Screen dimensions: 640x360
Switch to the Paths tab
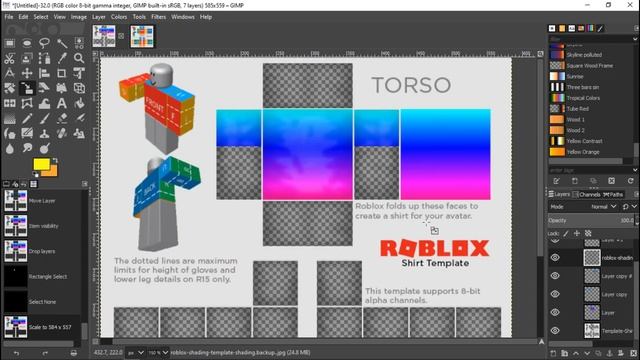613,195
